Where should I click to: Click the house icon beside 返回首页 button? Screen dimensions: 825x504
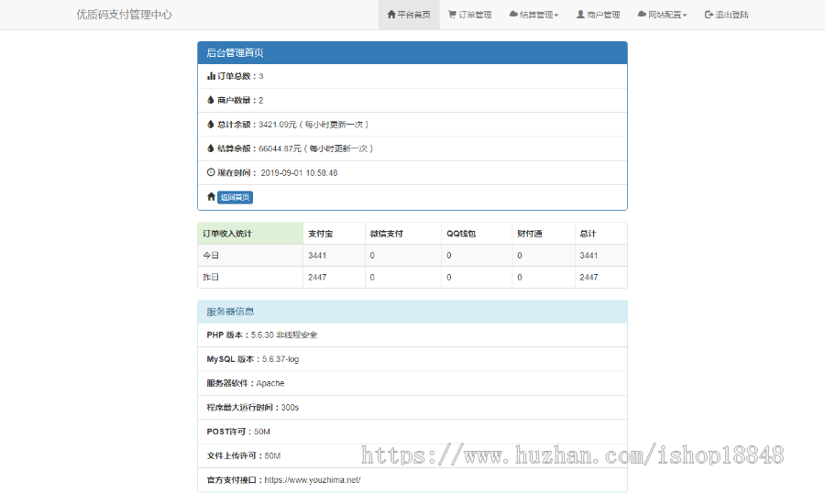(211, 197)
